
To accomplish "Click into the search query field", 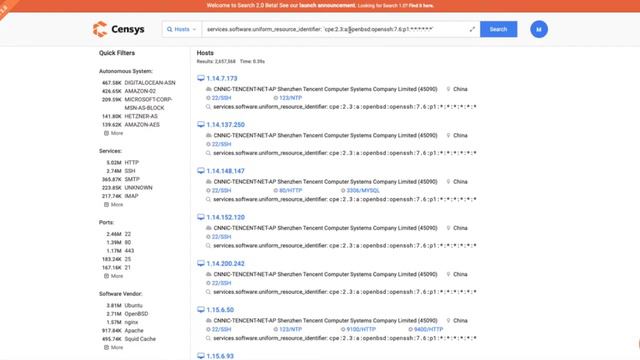I will pyautogui.click(x=335, y=29).
